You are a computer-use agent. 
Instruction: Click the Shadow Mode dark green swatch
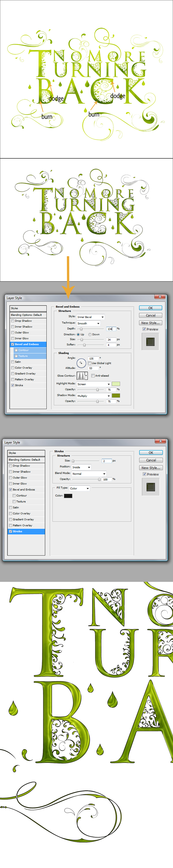(116, 396)
